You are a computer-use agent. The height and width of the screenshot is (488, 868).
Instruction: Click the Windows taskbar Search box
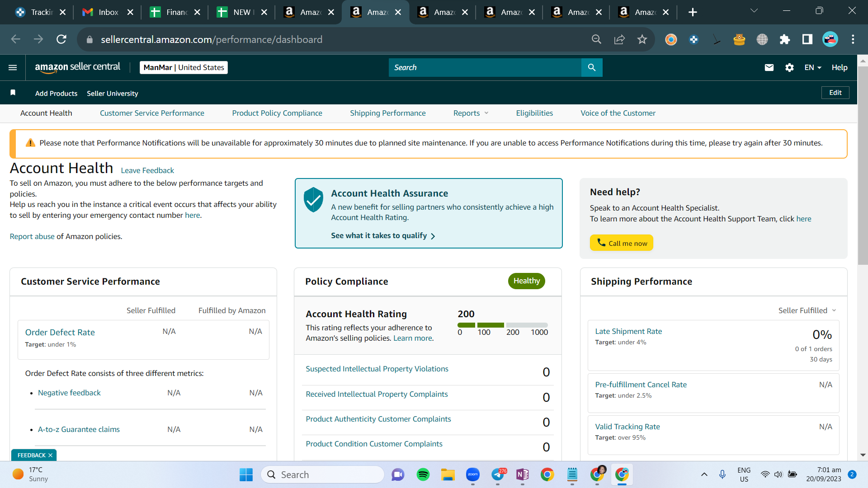(323, 474)
